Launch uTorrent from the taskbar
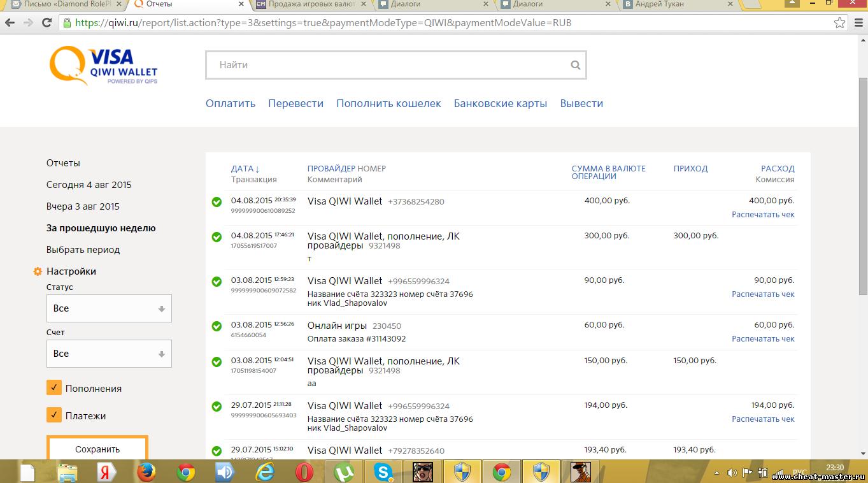The height and width of the screenshot is (483, 868). [x=344, y=472]
